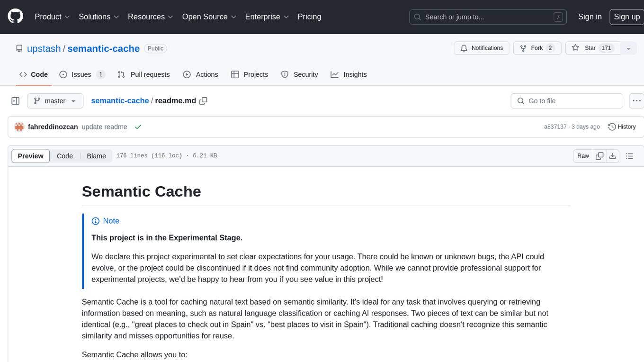Screen dimensions: 644x362
Task: Open the semantic-cache repository link
Action: tap(103, 48)
